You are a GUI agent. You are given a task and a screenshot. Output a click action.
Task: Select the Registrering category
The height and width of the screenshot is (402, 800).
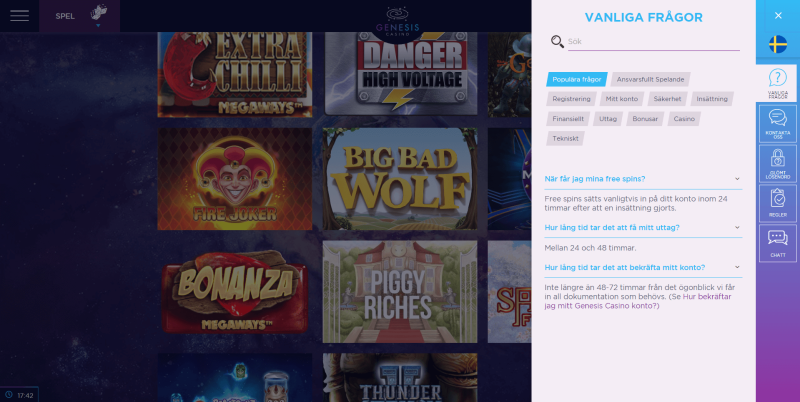[x=571, y=99]
